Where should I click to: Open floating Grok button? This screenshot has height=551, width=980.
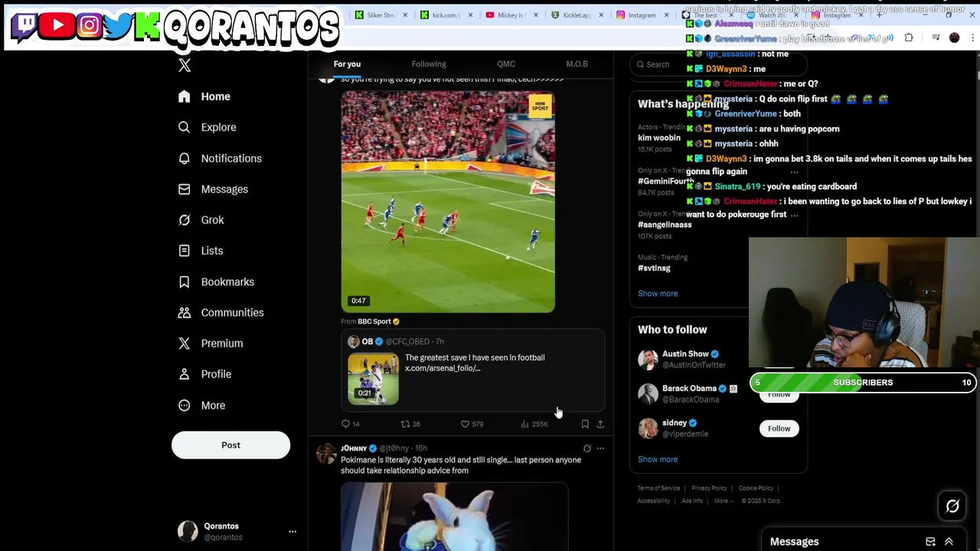(x=952, y=507)
